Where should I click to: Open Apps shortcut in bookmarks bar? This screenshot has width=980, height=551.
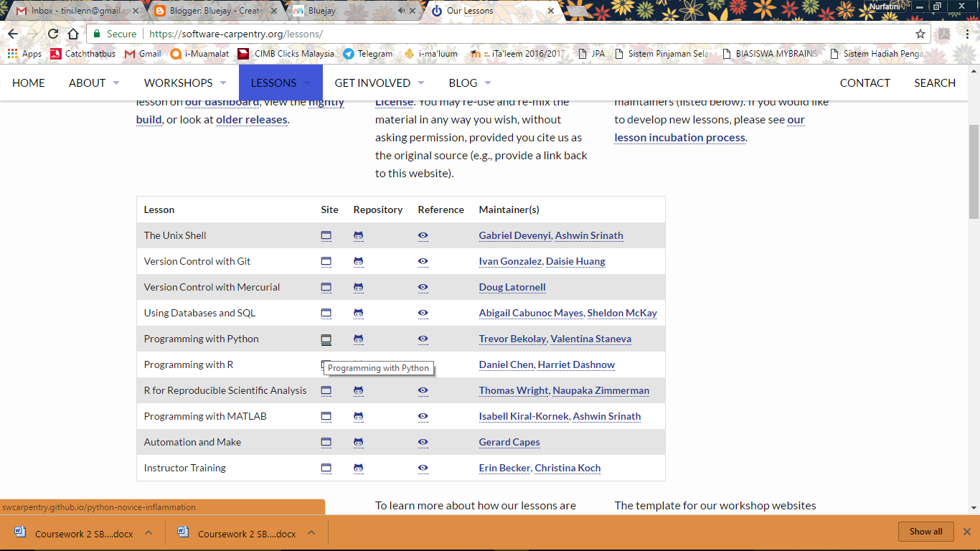point(24,54)
